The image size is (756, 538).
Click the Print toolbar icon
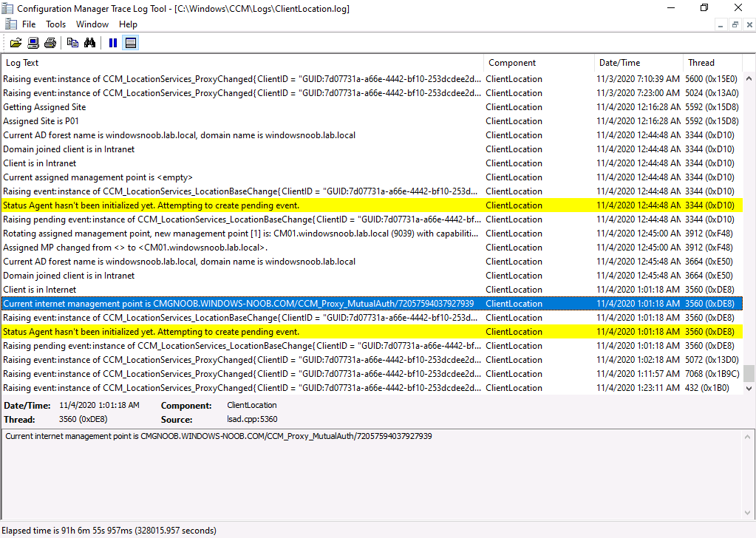coord(50,43)
